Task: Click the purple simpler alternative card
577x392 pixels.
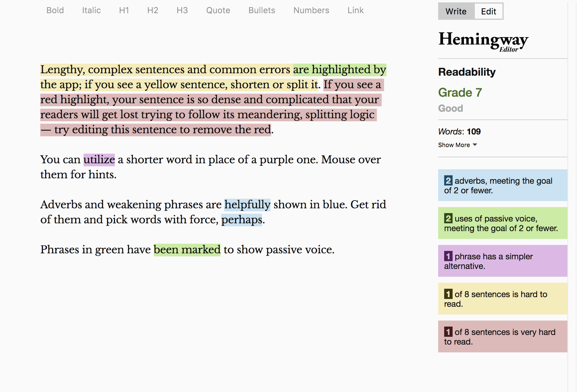Action: [502, 261]
